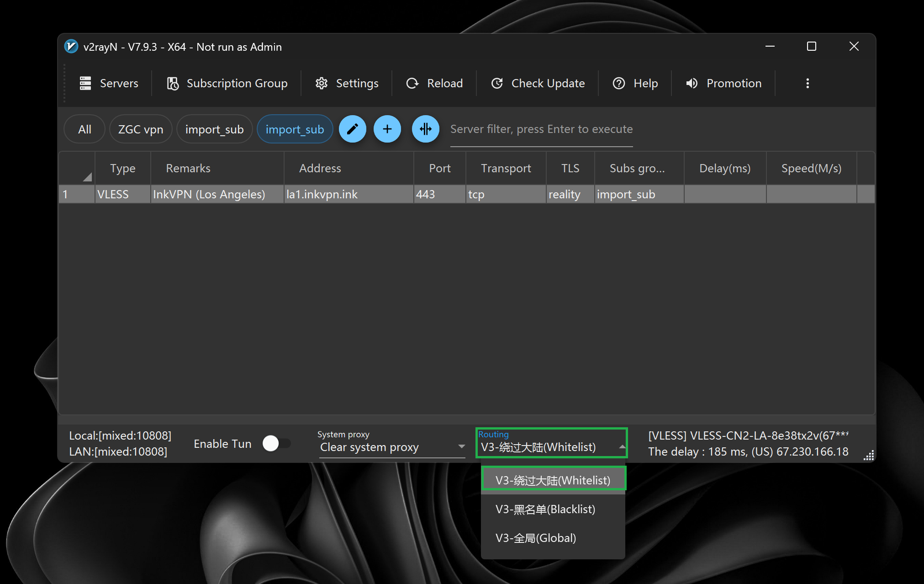924x584 pixels.
Task: Click the Reload button
Action: point(434,83)
